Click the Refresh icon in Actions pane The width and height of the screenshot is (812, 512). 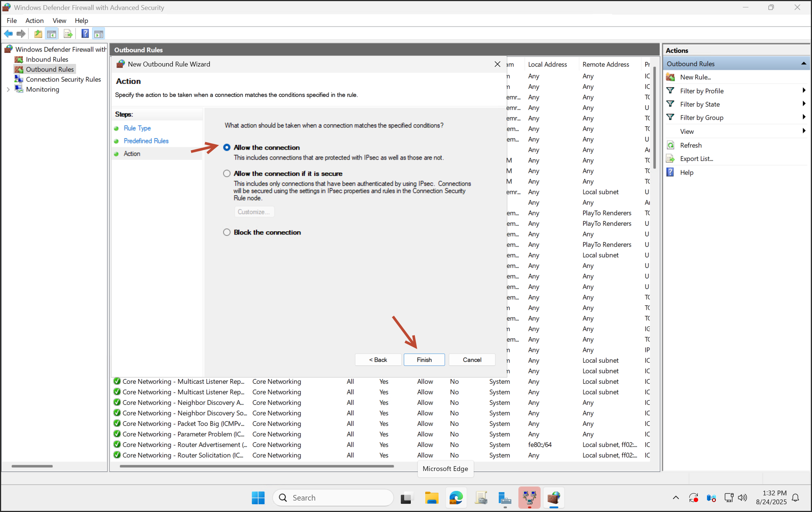pos(670,145)
